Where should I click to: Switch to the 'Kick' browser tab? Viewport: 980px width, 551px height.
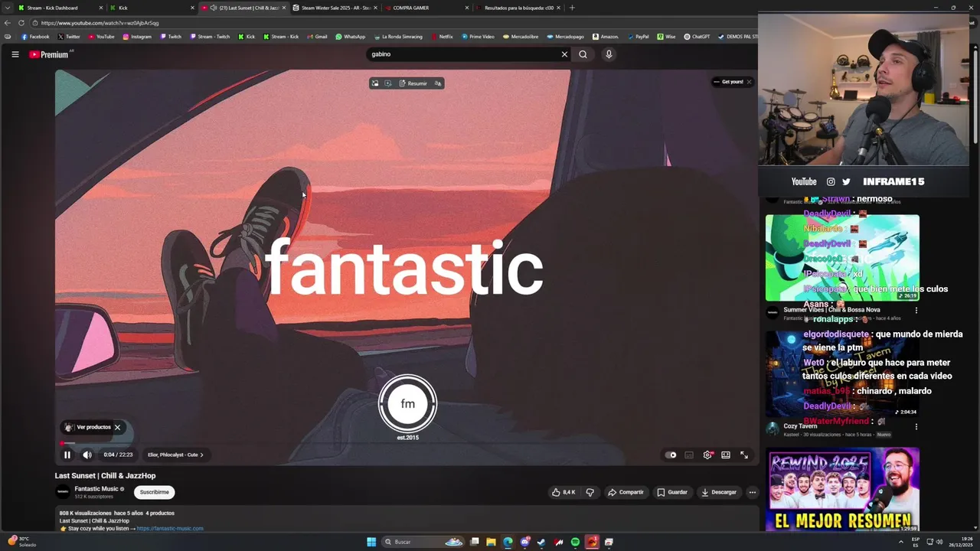tap(151, 8)
